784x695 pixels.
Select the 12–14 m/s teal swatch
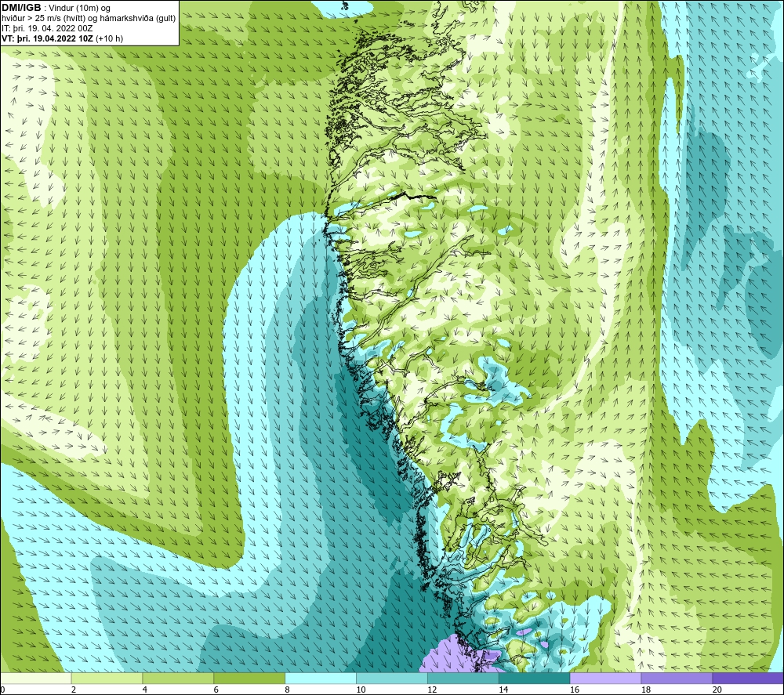click(x=463, y=678)
